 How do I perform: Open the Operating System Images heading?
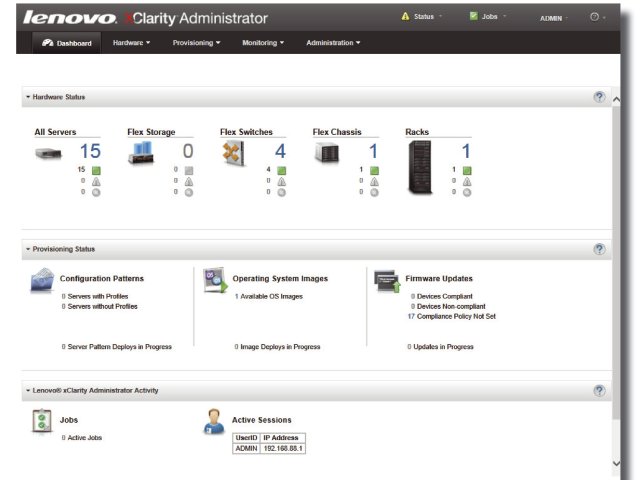tap(280, 278)
